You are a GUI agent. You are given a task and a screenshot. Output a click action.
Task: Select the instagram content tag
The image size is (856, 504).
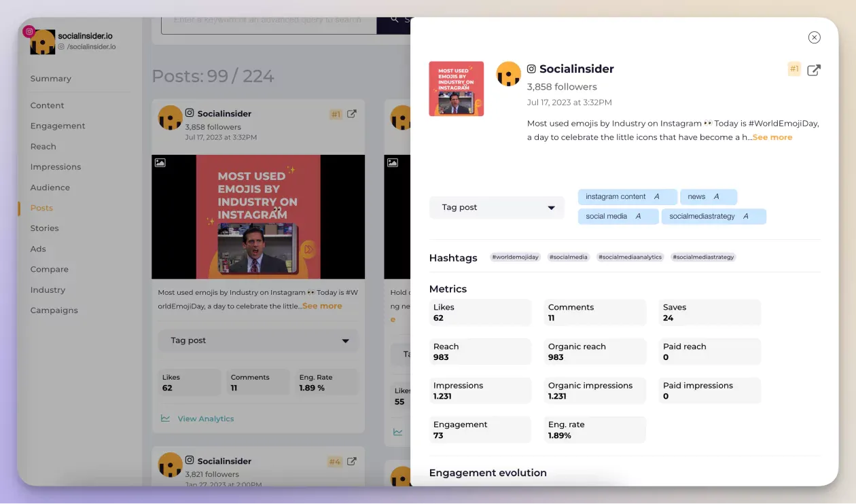coord(628,197)
